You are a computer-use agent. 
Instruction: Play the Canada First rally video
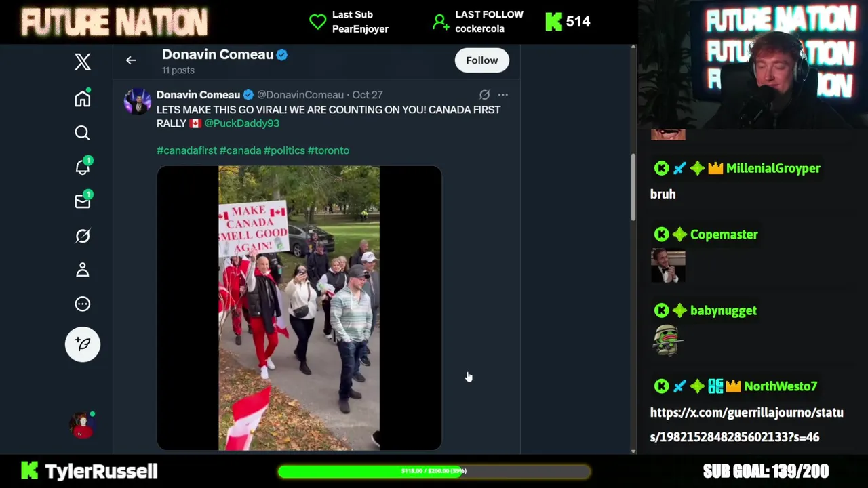coord(299,308)
